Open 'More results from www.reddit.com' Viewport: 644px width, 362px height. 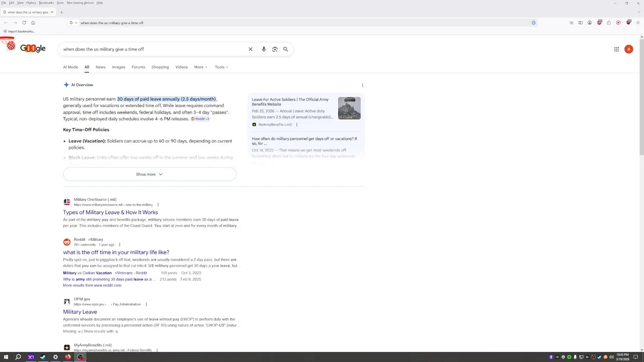pos(92,286)
